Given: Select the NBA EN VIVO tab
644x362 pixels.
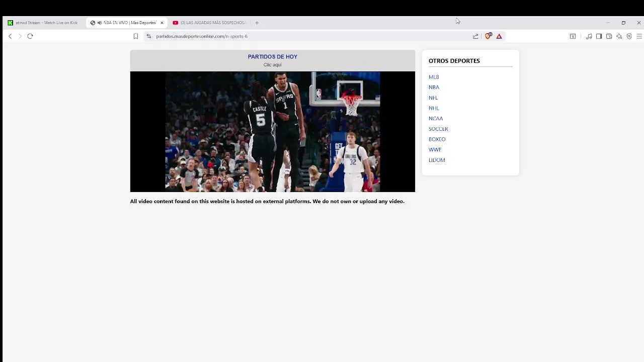Looking at the screenshot, I should coord(127,23).
